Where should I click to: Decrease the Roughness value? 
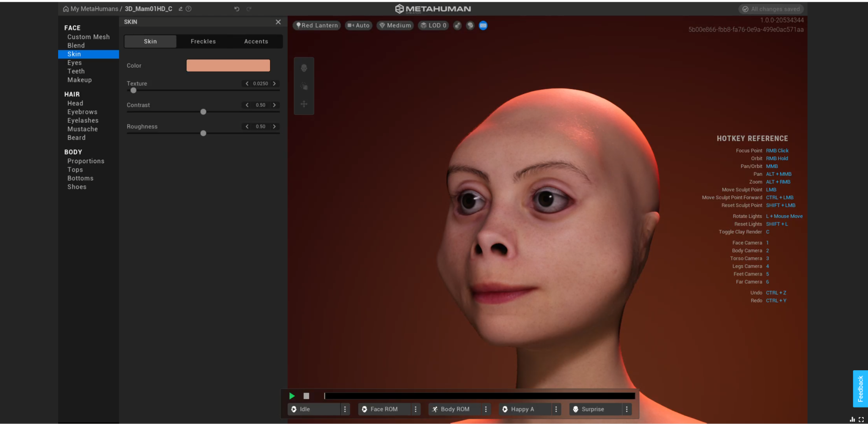[x=247, y=127]
